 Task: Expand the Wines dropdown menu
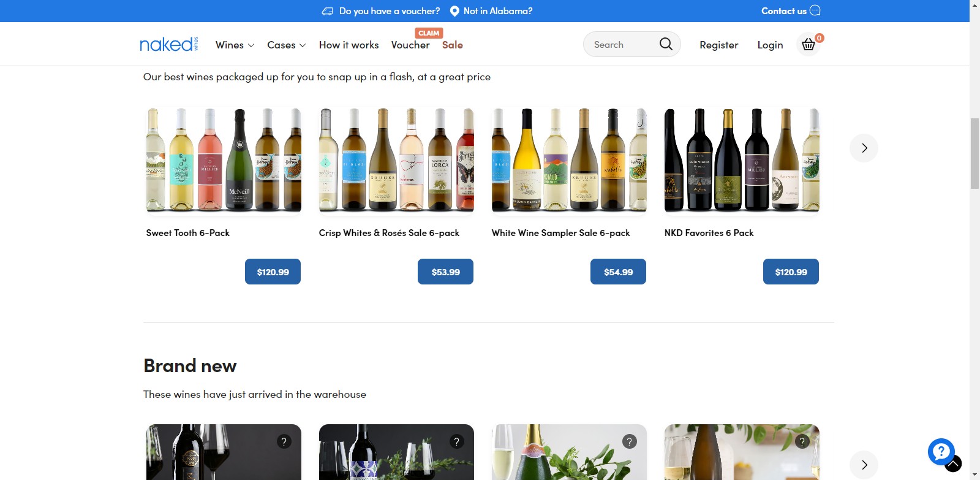pos(235,45)
